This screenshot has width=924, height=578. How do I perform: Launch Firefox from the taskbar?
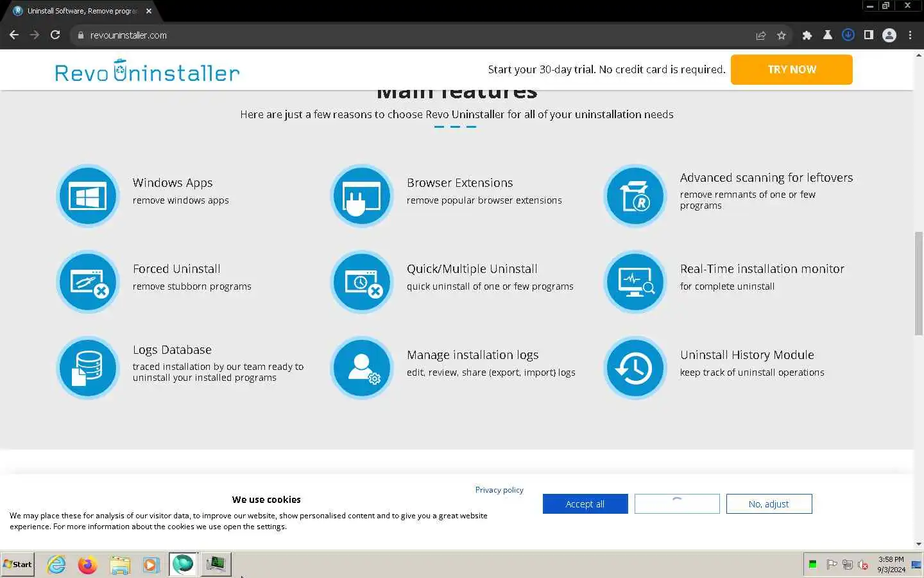[87, 565]
